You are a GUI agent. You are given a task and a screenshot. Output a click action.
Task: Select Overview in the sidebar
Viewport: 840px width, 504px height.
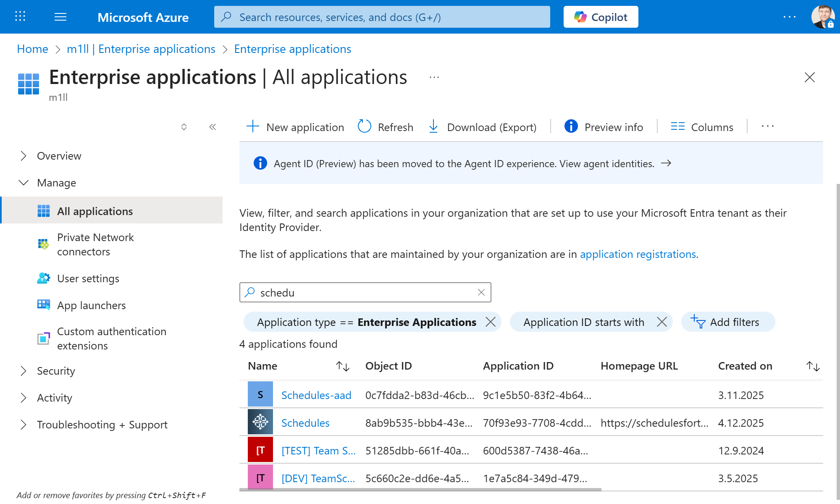pos(59,156)
